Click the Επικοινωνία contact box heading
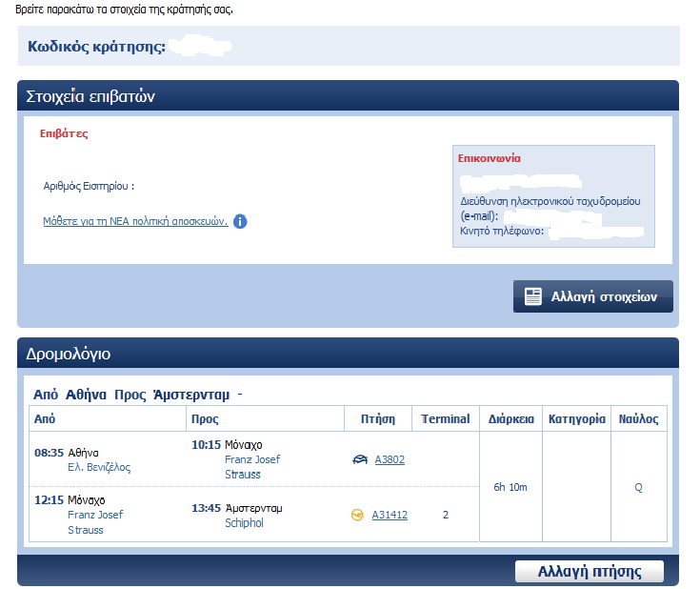 490,158
